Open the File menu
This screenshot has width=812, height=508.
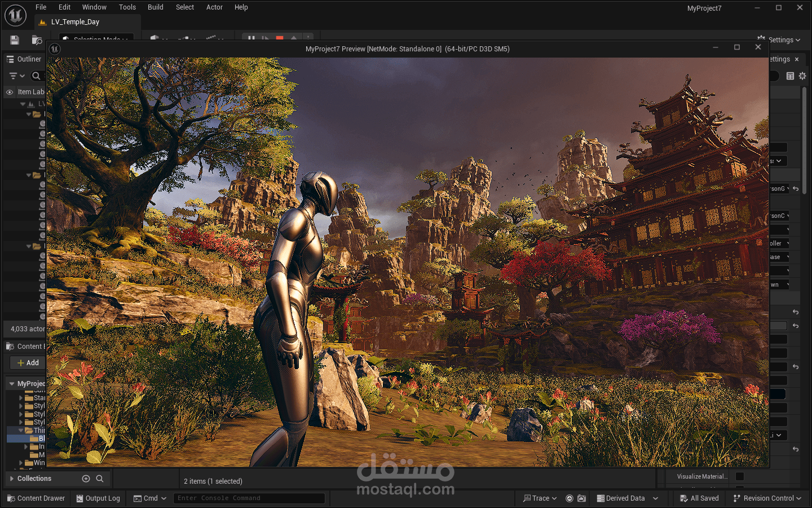[41, 7]
